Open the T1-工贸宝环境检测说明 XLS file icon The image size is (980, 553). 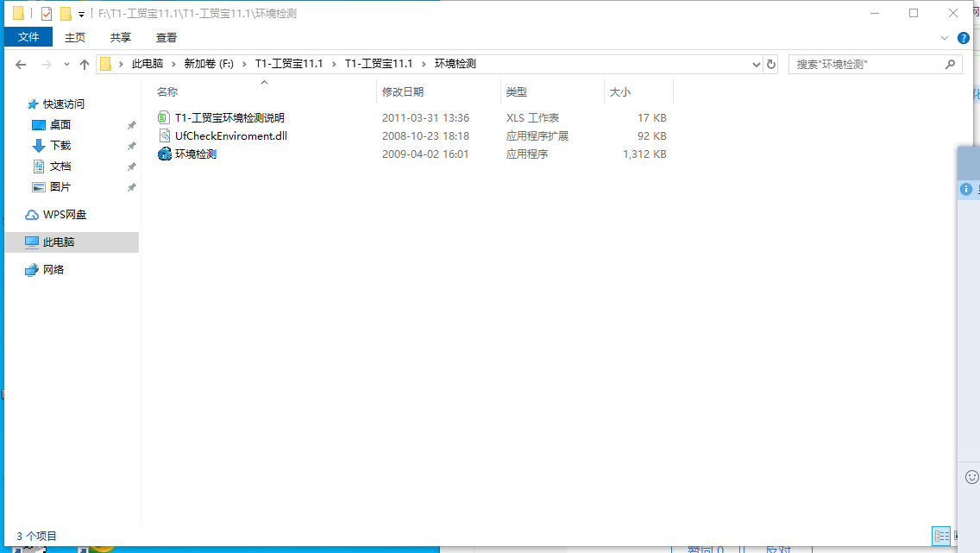point(163,117)
